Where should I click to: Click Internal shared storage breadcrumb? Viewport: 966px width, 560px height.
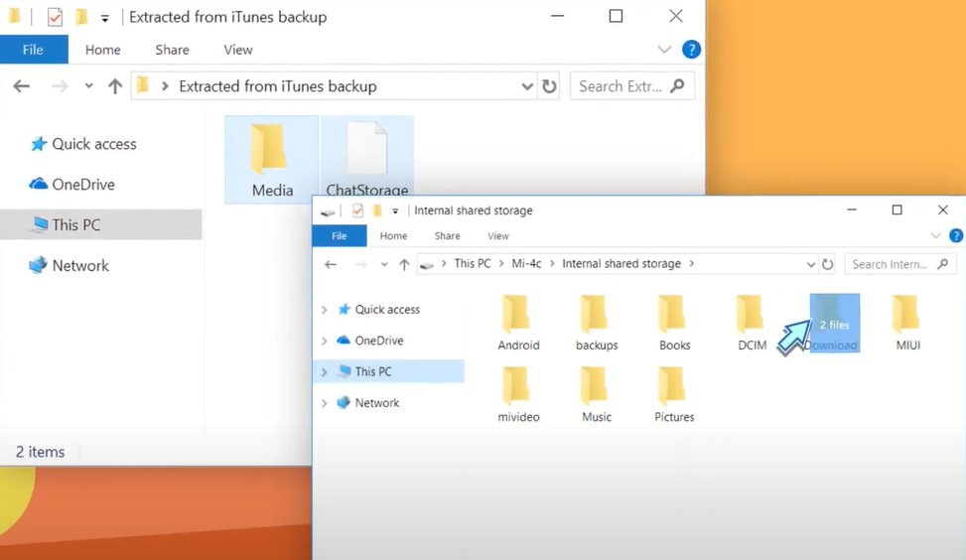[x=621, y=264]
